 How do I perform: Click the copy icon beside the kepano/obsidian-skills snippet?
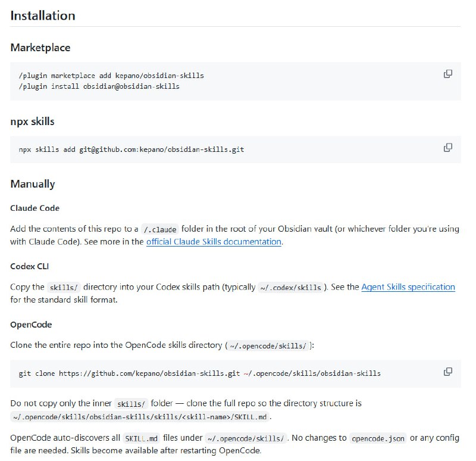[x=447, y=73]
